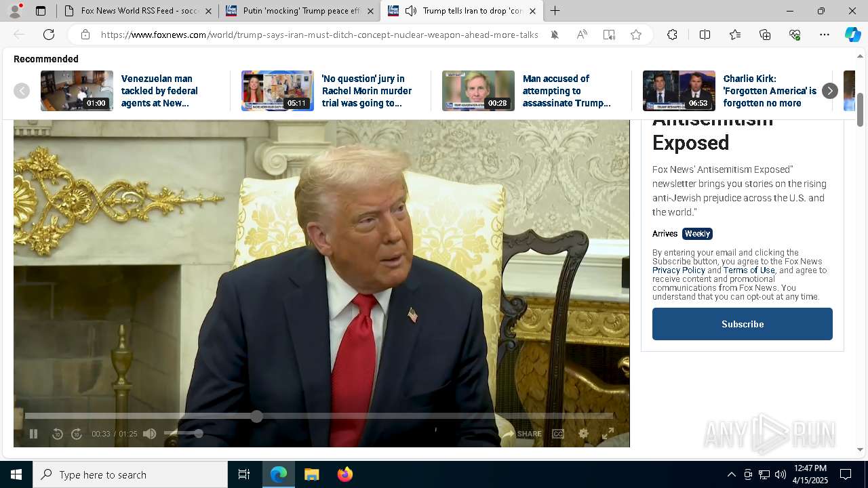Launch Firefox from taskbar

point(344,474)
